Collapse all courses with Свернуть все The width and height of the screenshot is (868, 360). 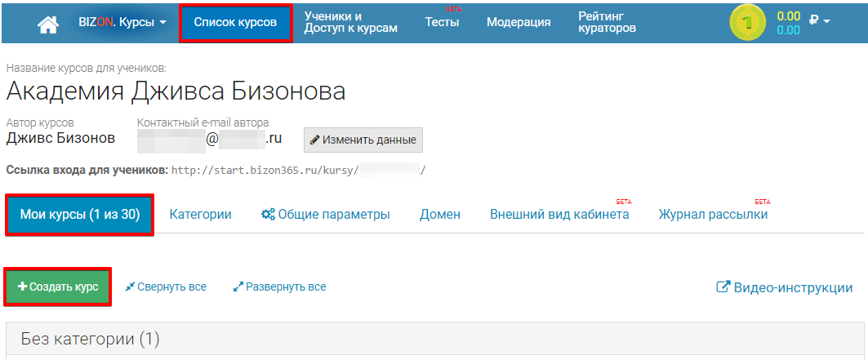point(166,287)
